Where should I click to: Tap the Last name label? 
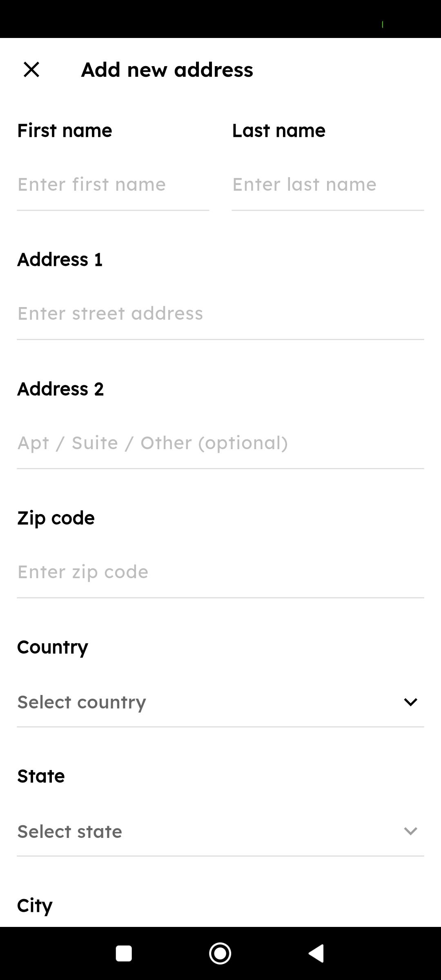(x=279, y=130)
